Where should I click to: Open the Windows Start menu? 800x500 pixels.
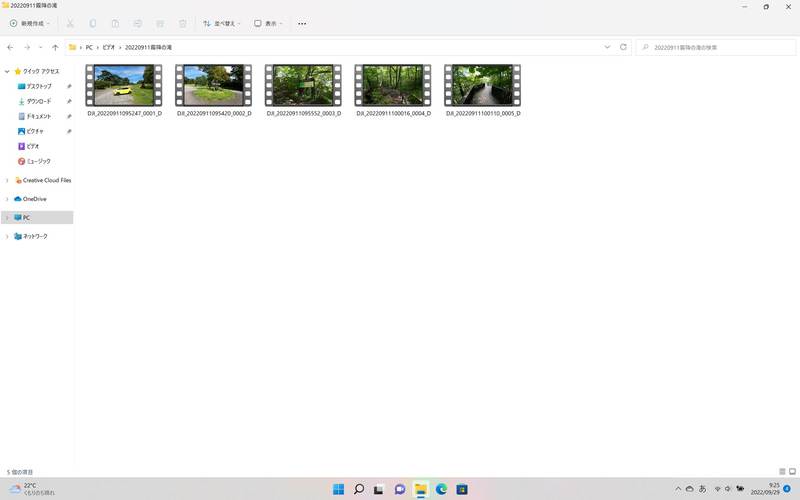[338, 489]
